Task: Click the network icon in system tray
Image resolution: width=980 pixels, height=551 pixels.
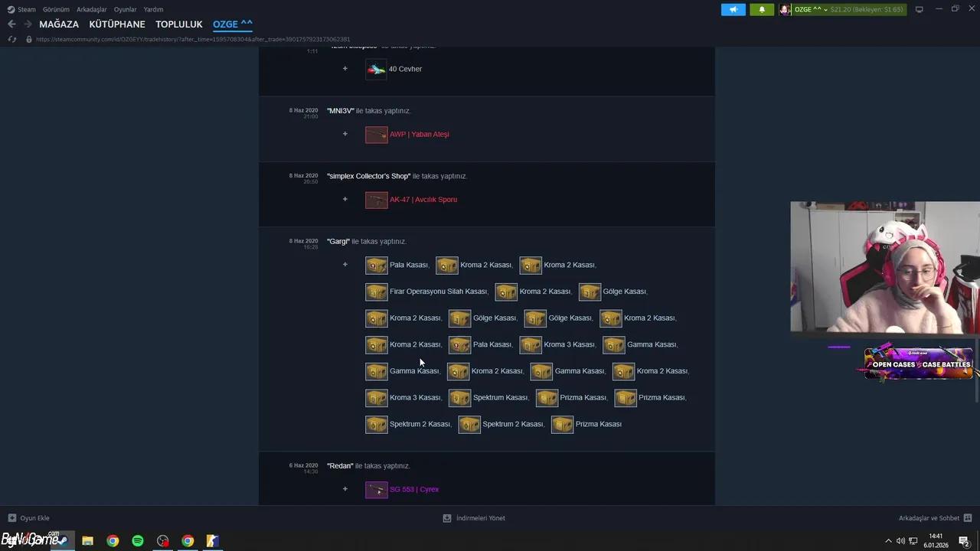Action: click(x=913, y=541)
